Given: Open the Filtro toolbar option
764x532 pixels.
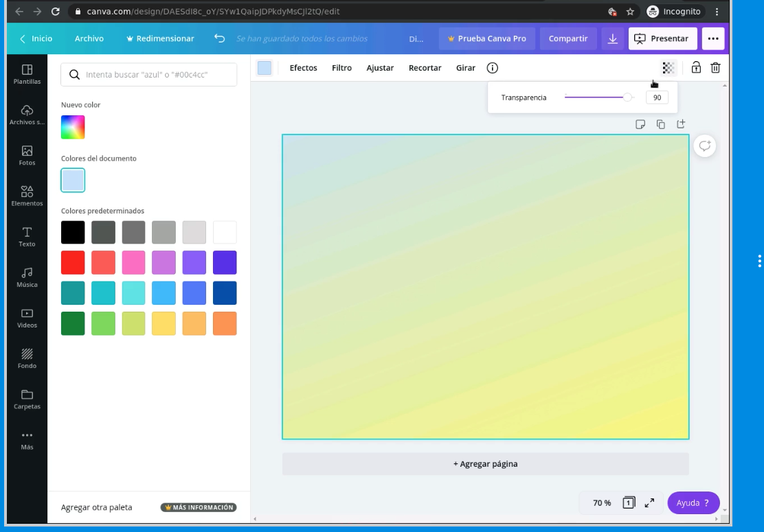Looking at the screenshot, I should (x=341, y=68).
